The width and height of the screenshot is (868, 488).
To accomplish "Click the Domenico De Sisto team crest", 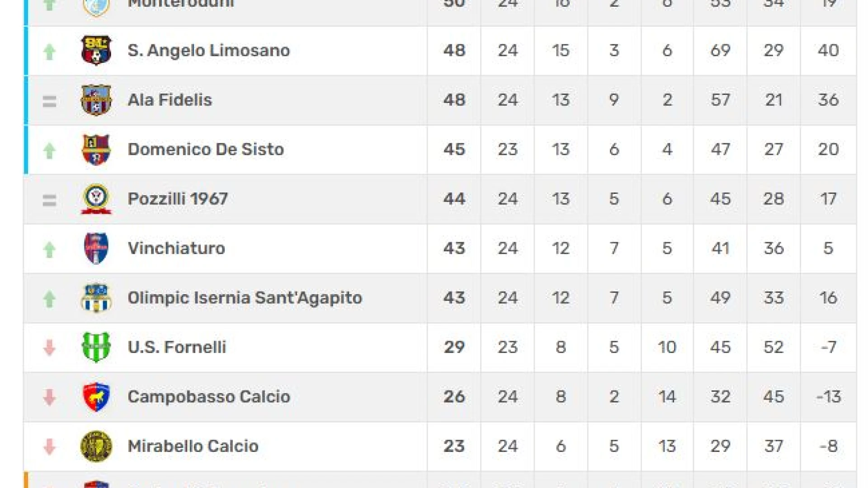I will pyautogui.click(x=96, y=150).
